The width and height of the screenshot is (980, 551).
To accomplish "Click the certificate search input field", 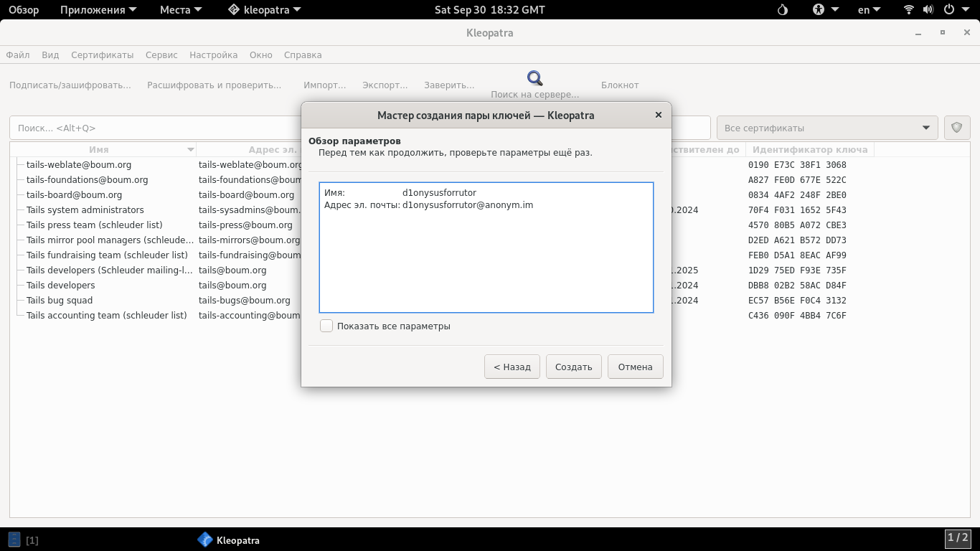I will point(154,128).
